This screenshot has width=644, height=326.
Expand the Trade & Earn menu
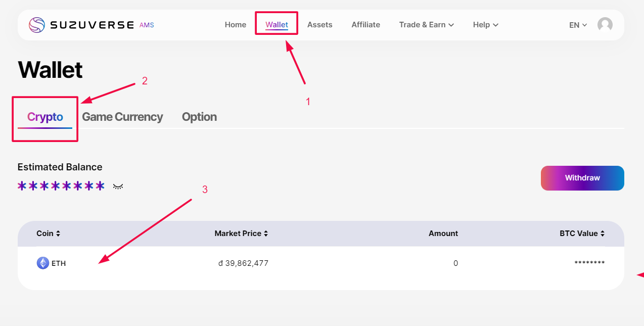[x=426, y=25]
